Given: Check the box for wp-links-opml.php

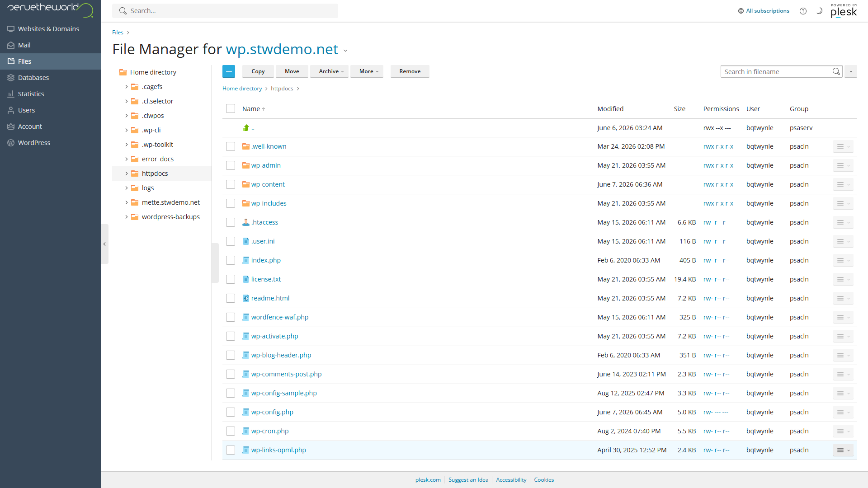Looking at the screenshot, I should point(231,450).
